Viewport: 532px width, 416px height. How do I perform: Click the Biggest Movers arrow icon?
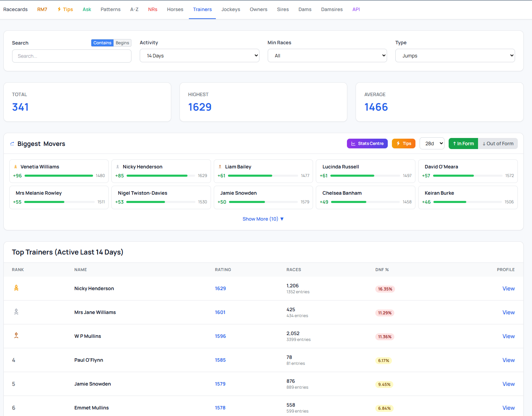pos(12,144)
